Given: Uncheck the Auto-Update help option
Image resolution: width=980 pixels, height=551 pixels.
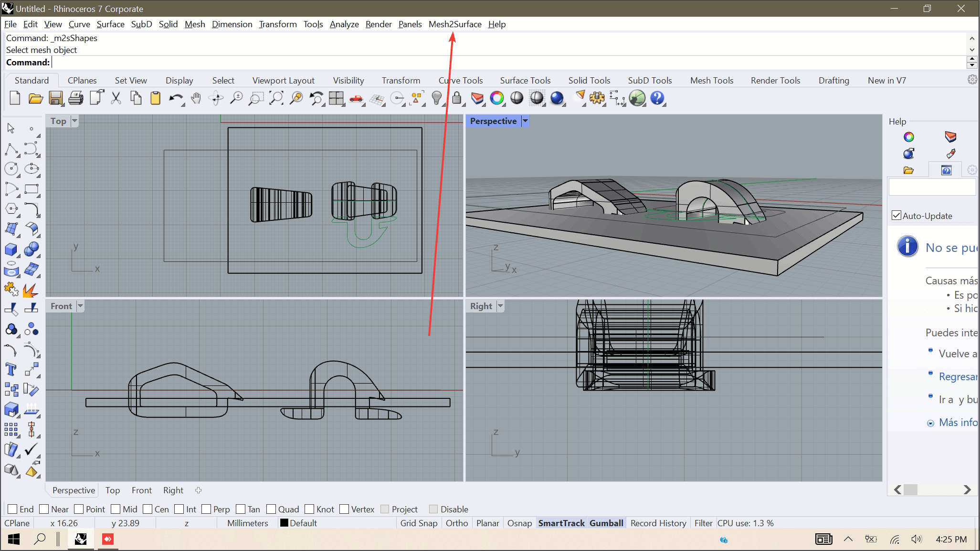Looking at the screenshot, I should tap(896, 215).
